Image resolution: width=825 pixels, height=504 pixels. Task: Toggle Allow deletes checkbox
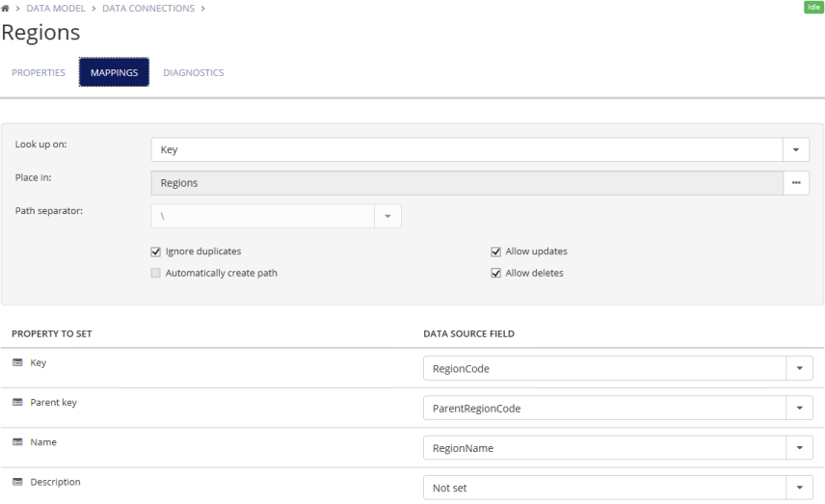[495, 273]
